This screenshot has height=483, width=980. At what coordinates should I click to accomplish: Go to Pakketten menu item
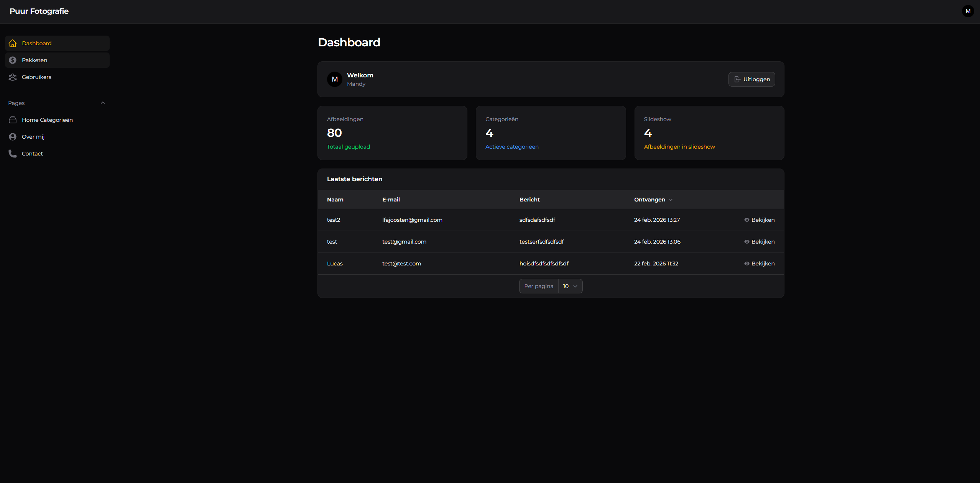(x=35, y=60)
